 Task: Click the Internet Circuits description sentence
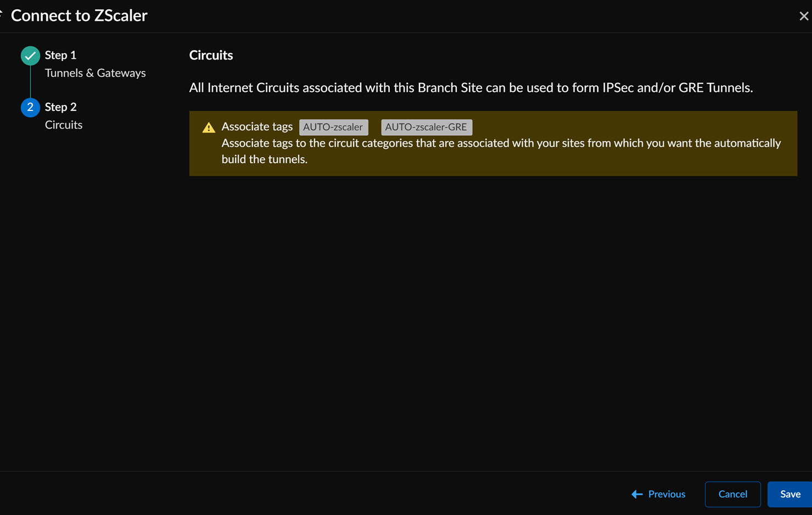[x=471, y=88]
